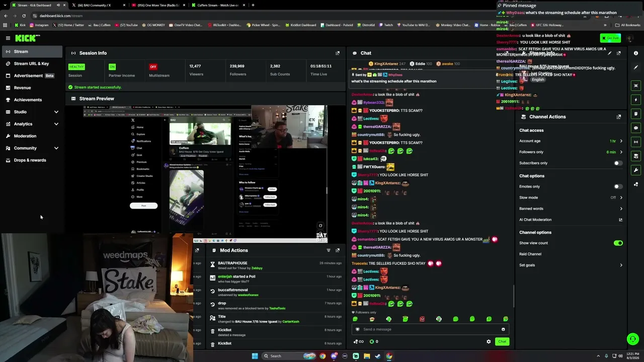This screenshot has height=362, width=644.
Task: Click the Send a message field
Action: tap(430, 329)
